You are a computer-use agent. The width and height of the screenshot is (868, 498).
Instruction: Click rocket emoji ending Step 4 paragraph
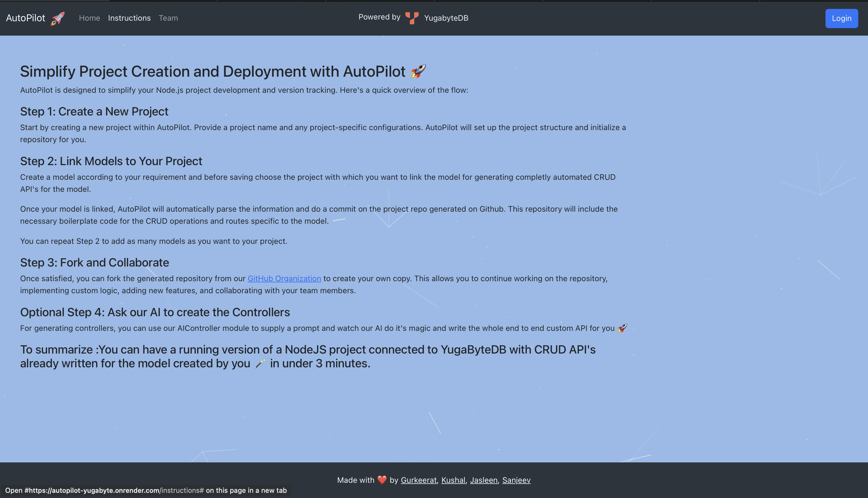[x=622, y=328]
